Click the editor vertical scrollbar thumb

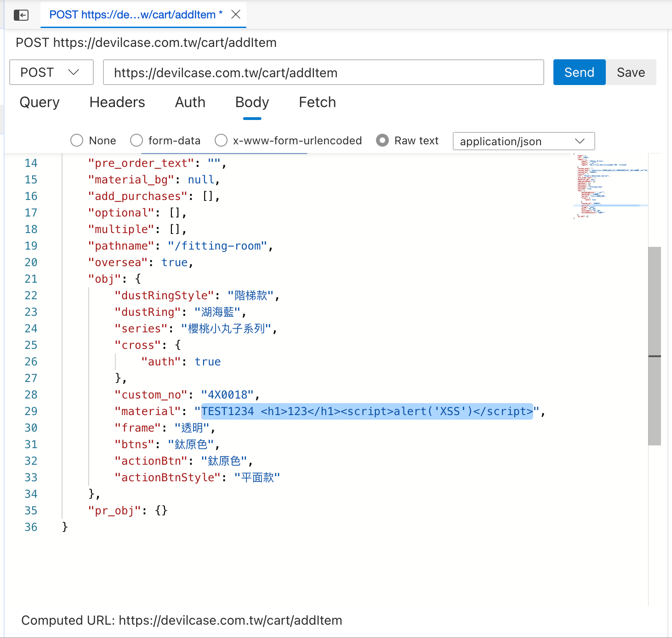(x=655, y=346)
